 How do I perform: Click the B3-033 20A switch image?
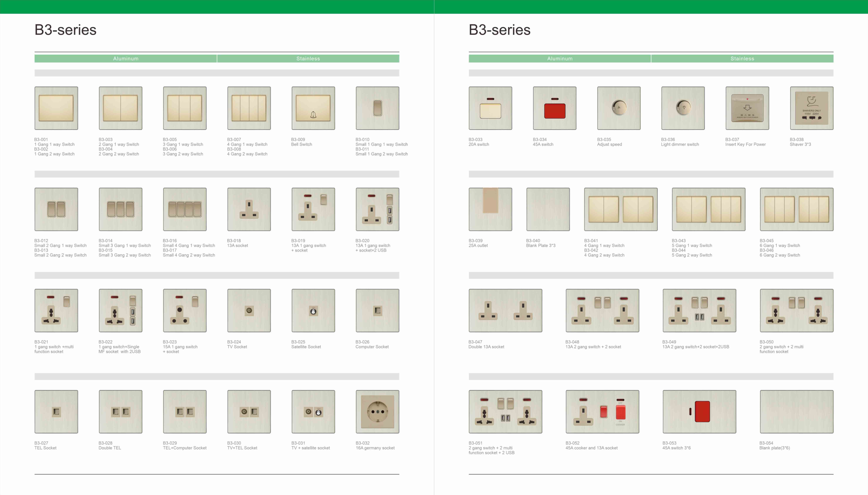click(x=490, y=108)
